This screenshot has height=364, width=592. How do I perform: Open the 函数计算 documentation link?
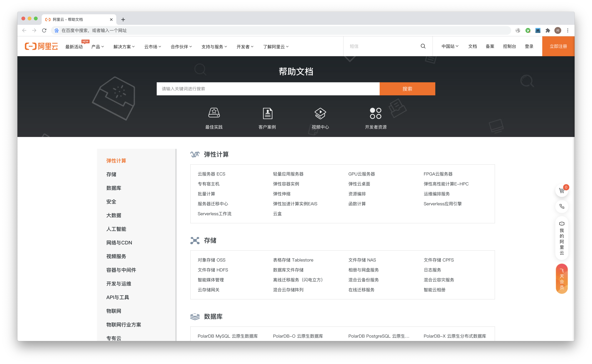[x=357, y=204]
